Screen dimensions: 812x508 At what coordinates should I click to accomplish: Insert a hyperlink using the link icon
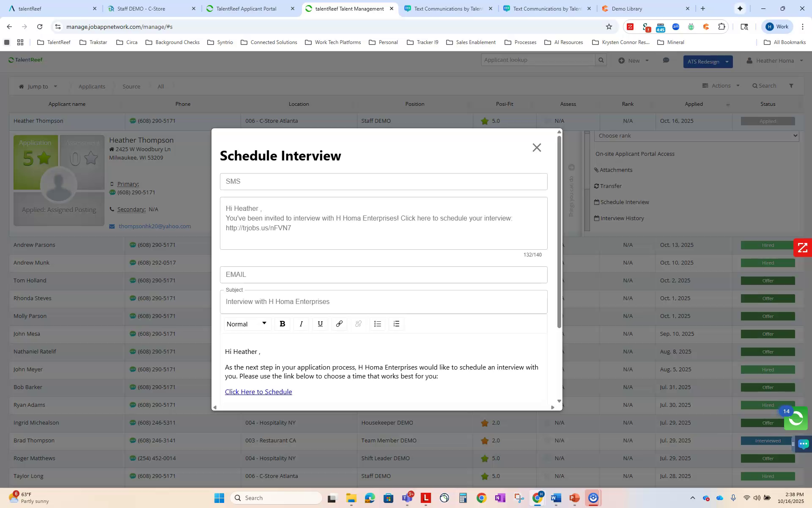339,324
